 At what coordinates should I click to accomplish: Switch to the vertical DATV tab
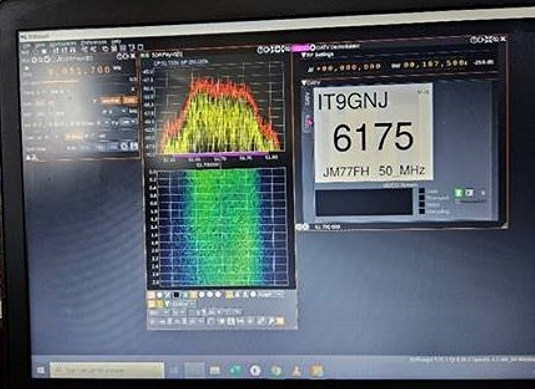point(306,100)
